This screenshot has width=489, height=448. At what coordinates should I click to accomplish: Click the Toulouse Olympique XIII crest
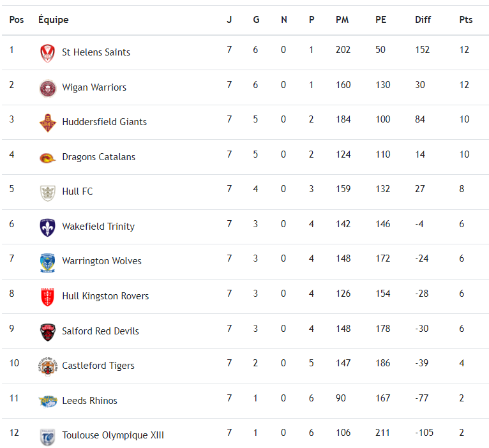47,436
